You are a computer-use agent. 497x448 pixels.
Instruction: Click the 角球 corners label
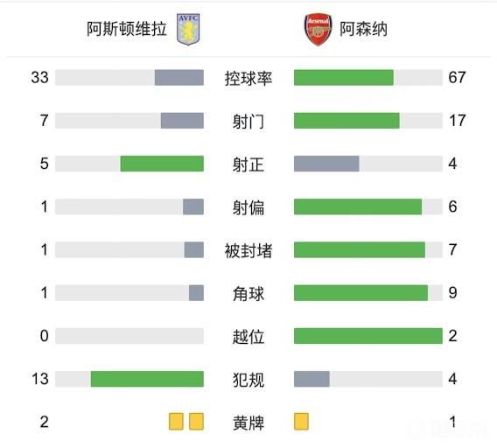click(x=248, y=294)
